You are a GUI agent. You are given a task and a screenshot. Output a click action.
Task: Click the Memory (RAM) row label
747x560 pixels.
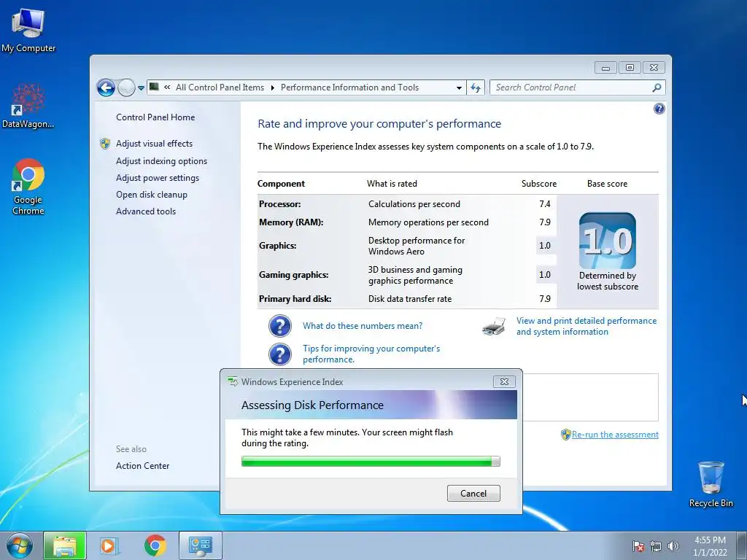pyautogui.click(x=291, y=222)
